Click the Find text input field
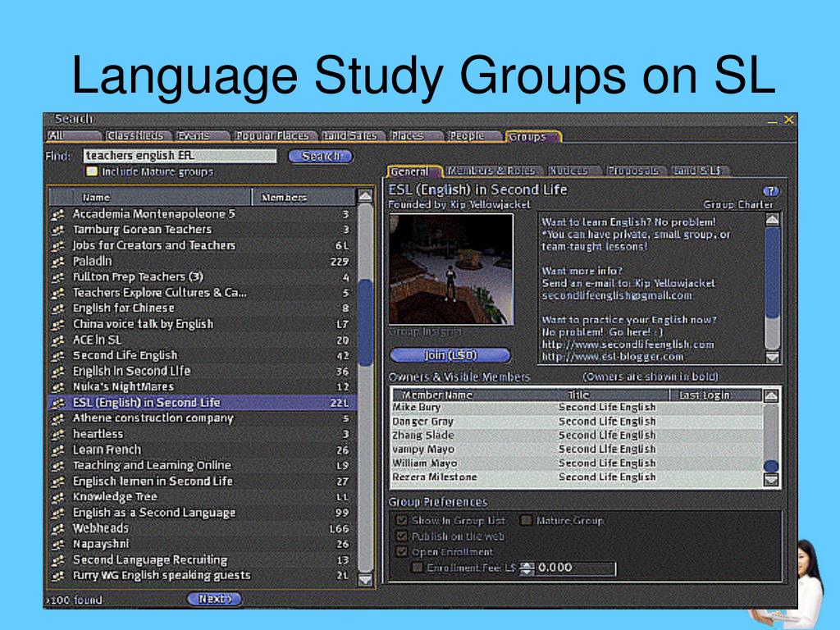This screenshot has height=630, width=840. click(180, 156)
